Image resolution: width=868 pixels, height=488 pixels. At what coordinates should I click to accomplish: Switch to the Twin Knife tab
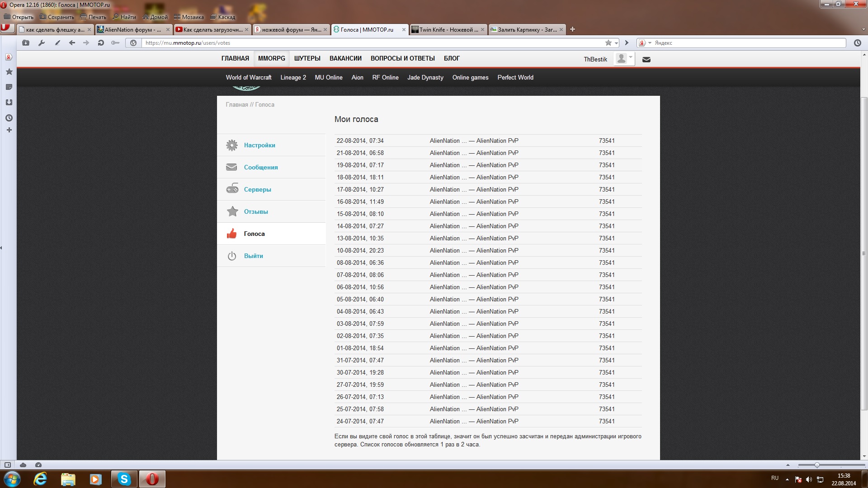(x=448, y=29)
